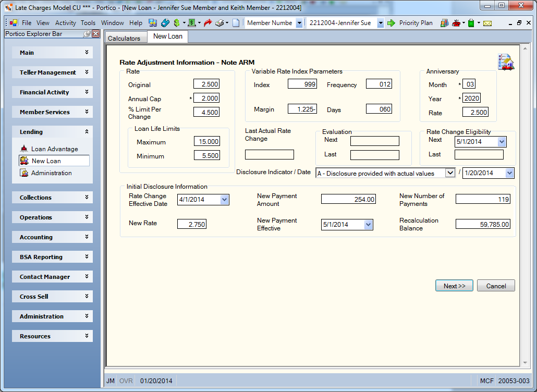This screenshot has height=392, width=537.
Task: Click into the New Rate field
Action: coord(192,224)
